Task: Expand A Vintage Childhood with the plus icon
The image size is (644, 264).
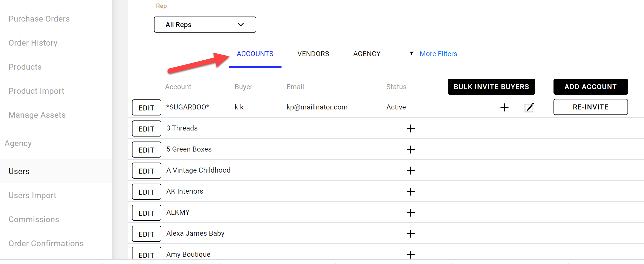Action: 410,171
